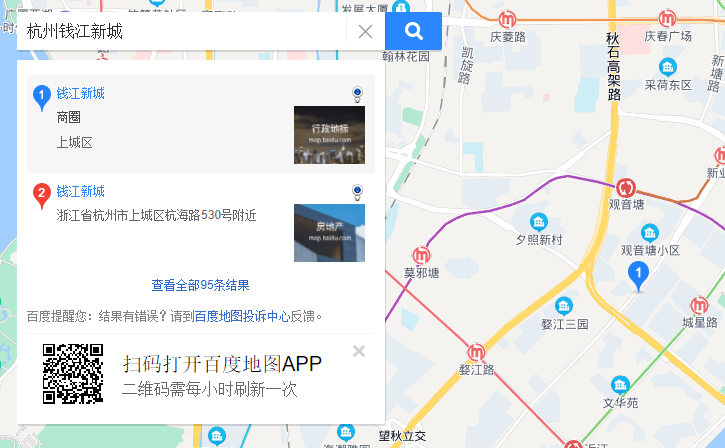Screen dimensions: 725x448
Task: Click residential icon at the map's bottom-left edge
Action: pyautogui.click(x=216, y=436)
